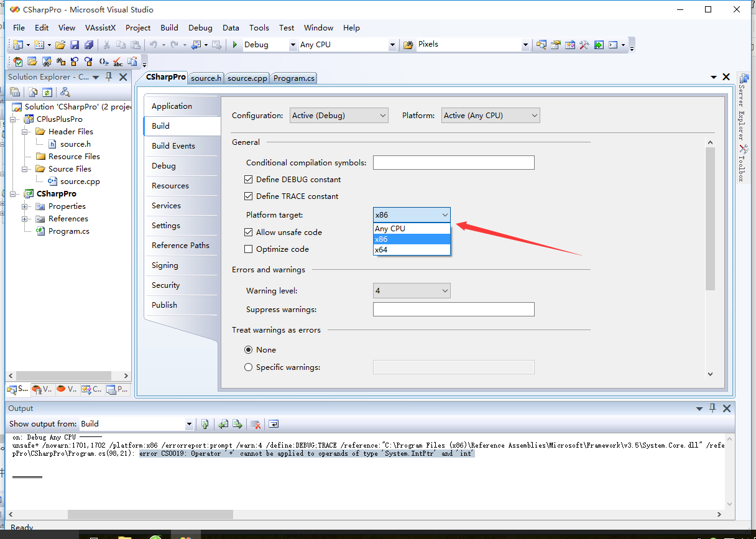Viewport: 756px width, 539px height.
Task: Toggle Define TRACE constant checkbox
Action: pos(249,196)
